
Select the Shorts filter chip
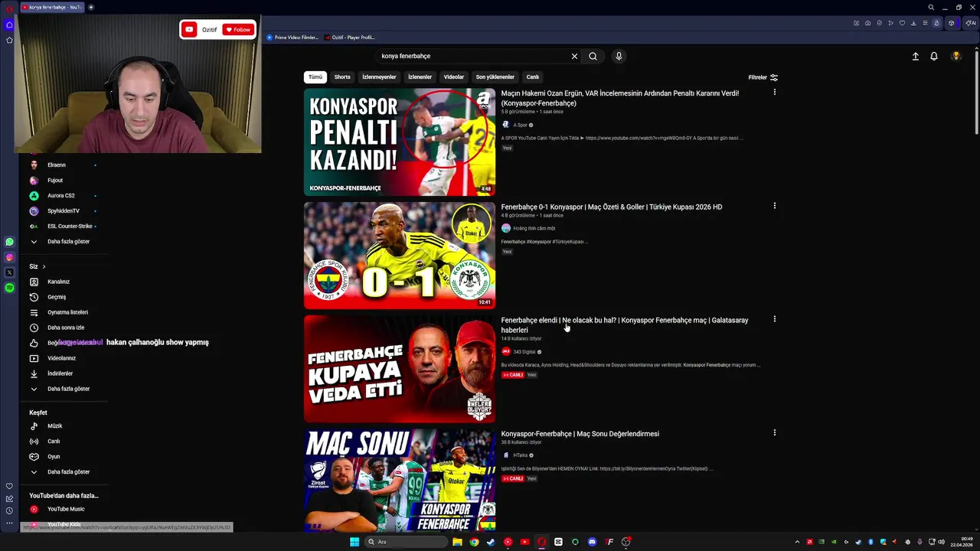342,77
